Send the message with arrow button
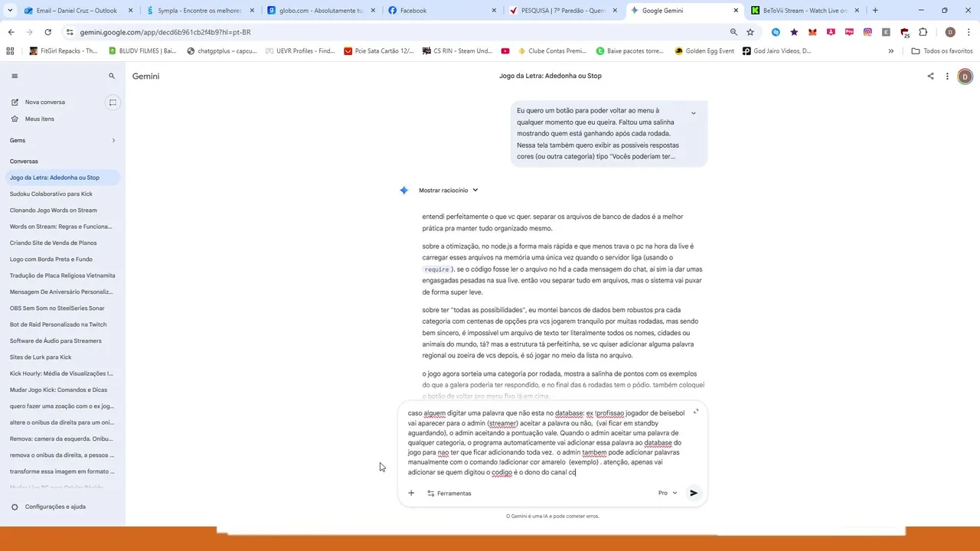 click(694, 494)
